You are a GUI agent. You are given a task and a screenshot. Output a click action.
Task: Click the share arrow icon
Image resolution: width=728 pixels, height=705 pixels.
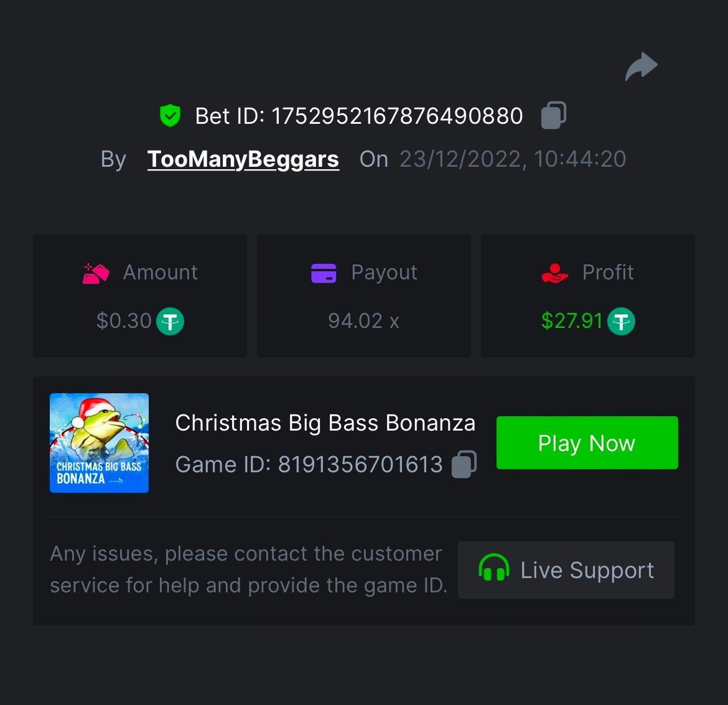[x=642, y=67]
